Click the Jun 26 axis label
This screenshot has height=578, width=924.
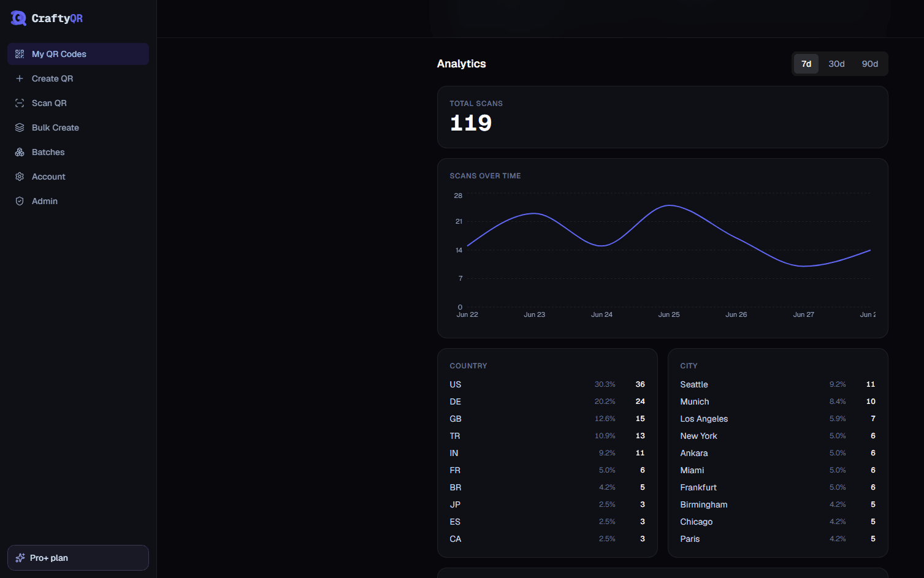tap(736, 314)
